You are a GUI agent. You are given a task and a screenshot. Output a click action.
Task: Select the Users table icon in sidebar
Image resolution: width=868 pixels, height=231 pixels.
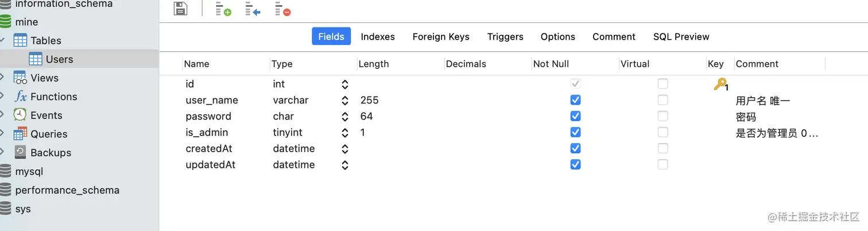(x=36, y=59)
